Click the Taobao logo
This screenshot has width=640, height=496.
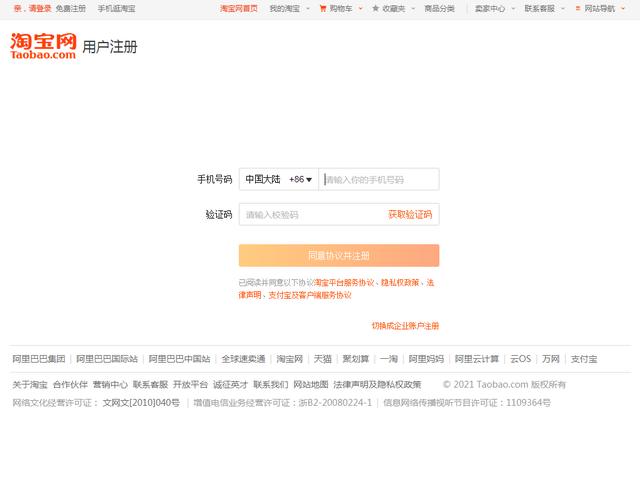click(42, 46)
